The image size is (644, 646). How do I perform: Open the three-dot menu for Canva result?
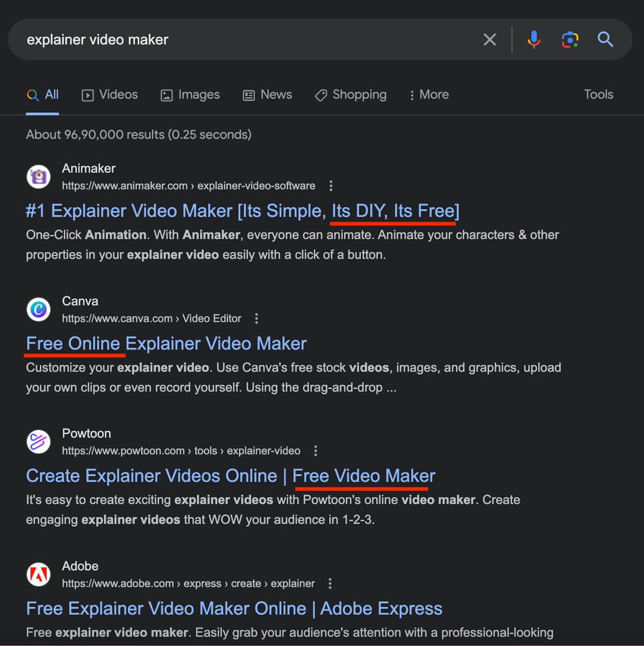[257, 318]
